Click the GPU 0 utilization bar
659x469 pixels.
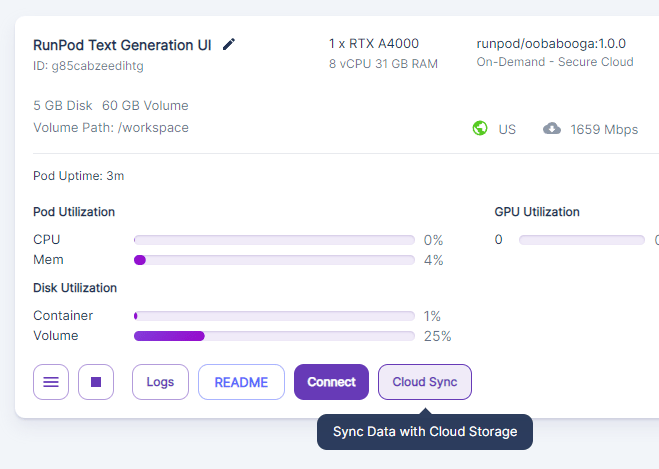(x=582, y=240)
